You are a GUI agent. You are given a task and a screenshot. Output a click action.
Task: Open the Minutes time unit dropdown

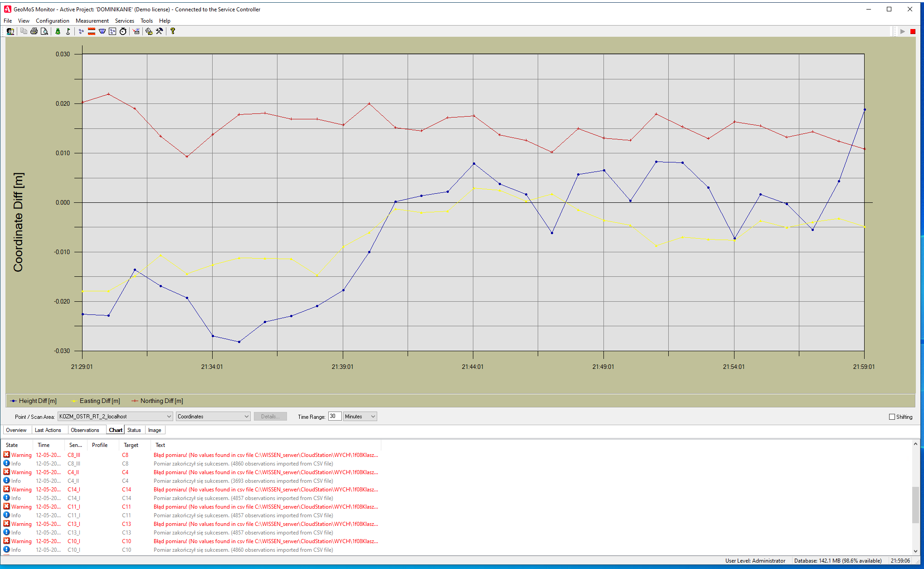373,417
